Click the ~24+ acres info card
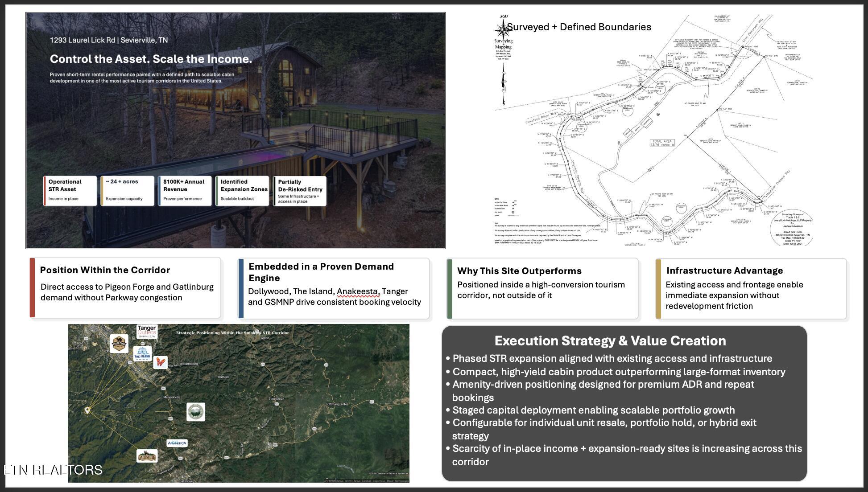 pyautogui.click(x=127, y=191)
